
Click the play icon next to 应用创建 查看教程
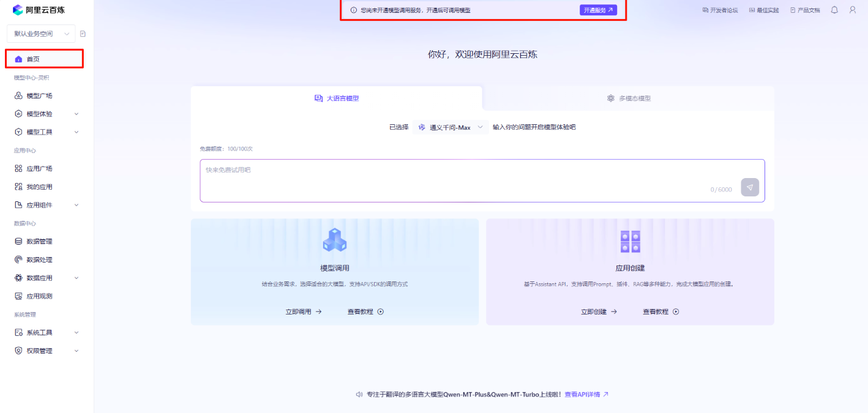pyautogui.click(x=676, y=311)
